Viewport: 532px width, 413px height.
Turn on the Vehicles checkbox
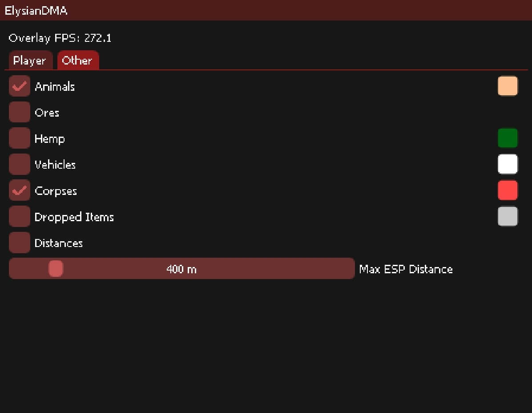pos(19,165)
